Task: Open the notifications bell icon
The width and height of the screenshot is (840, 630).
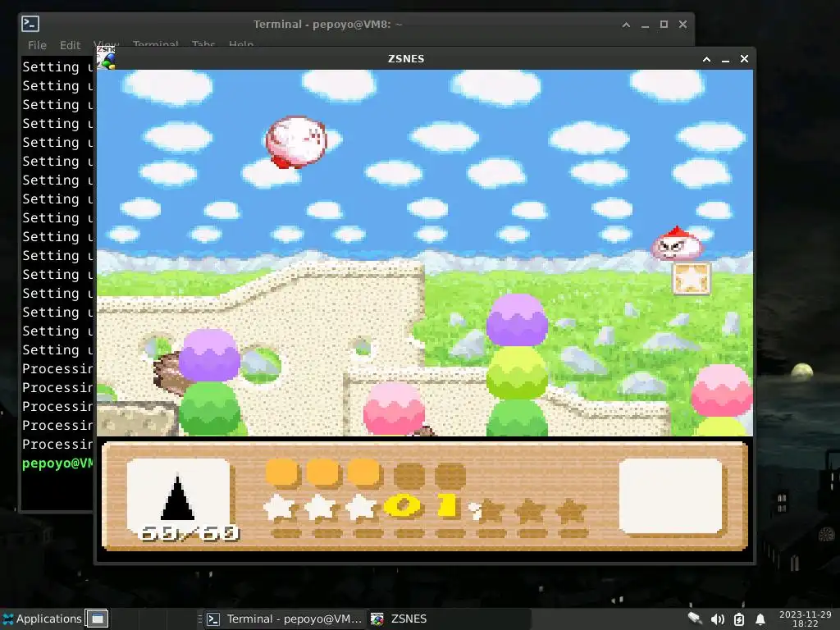Action: (760, 619)
